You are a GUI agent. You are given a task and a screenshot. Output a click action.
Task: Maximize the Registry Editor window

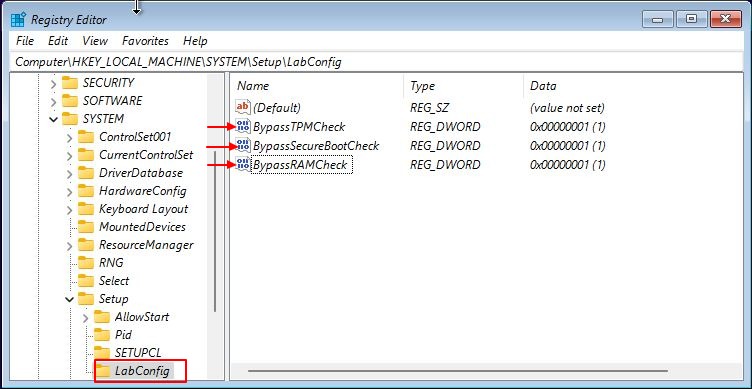click(x=691, y=20)
